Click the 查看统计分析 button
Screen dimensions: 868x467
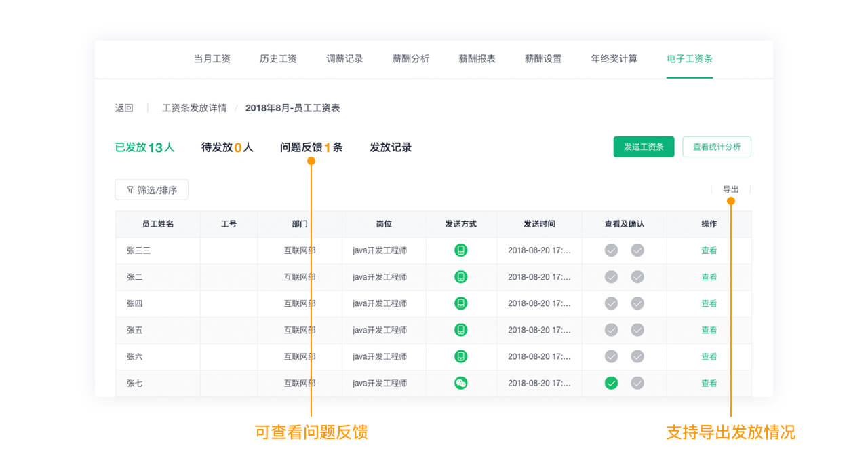(717, 147)
